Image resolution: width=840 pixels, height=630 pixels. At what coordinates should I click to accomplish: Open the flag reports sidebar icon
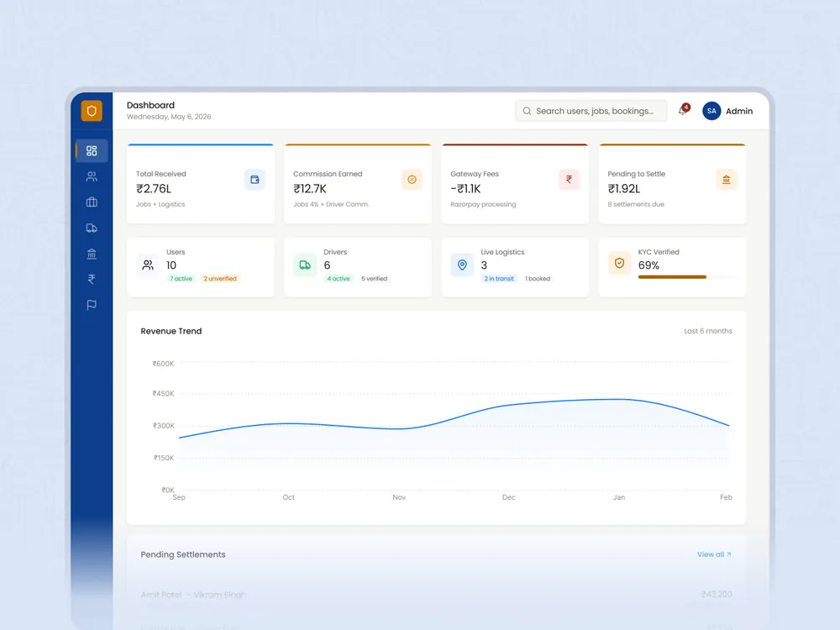pyautogui.click(x=92, y=305)
